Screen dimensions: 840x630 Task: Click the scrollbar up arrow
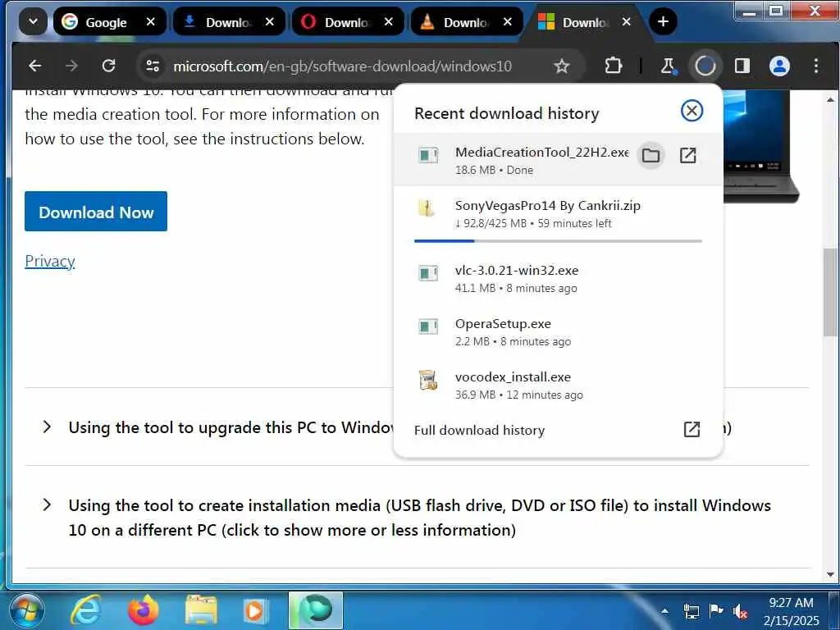(830, 99)
